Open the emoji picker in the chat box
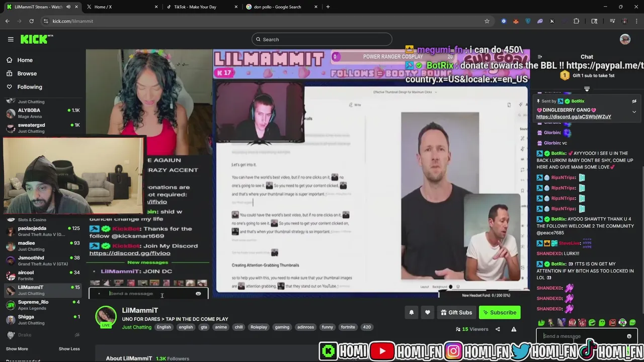Screen dimensions: 644x362 pos(629,336)
